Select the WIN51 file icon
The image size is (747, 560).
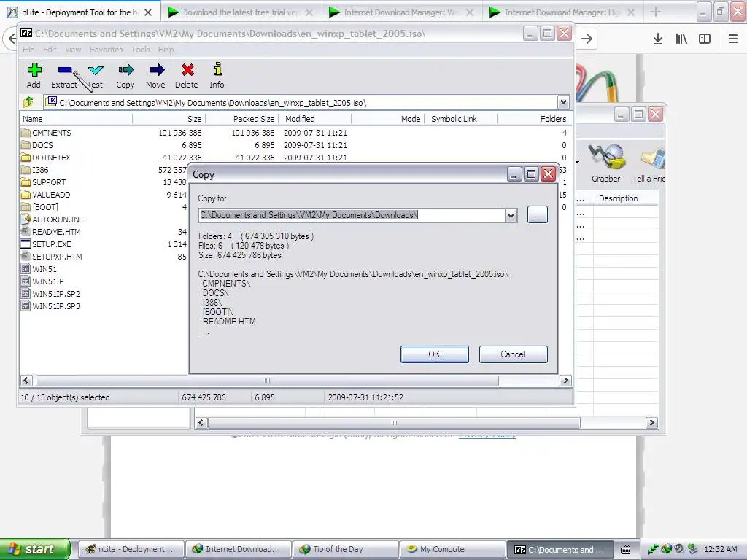[x=26, y=268]
